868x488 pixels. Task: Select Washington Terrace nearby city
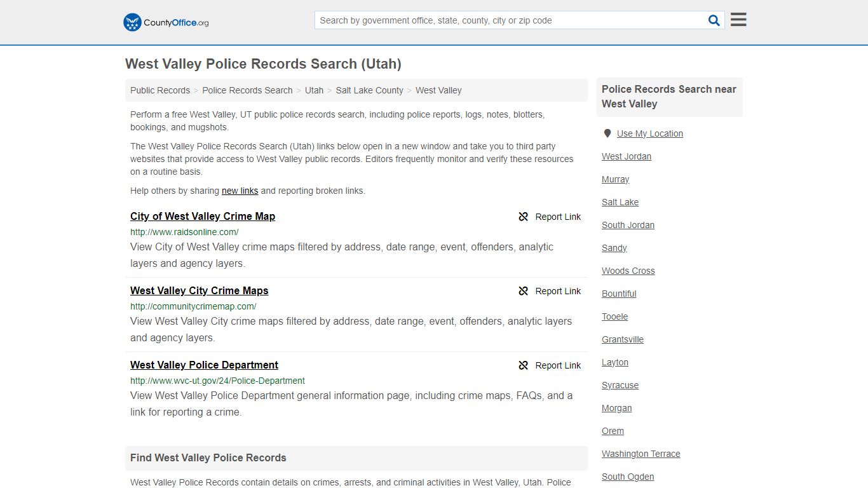pos(641,454)
